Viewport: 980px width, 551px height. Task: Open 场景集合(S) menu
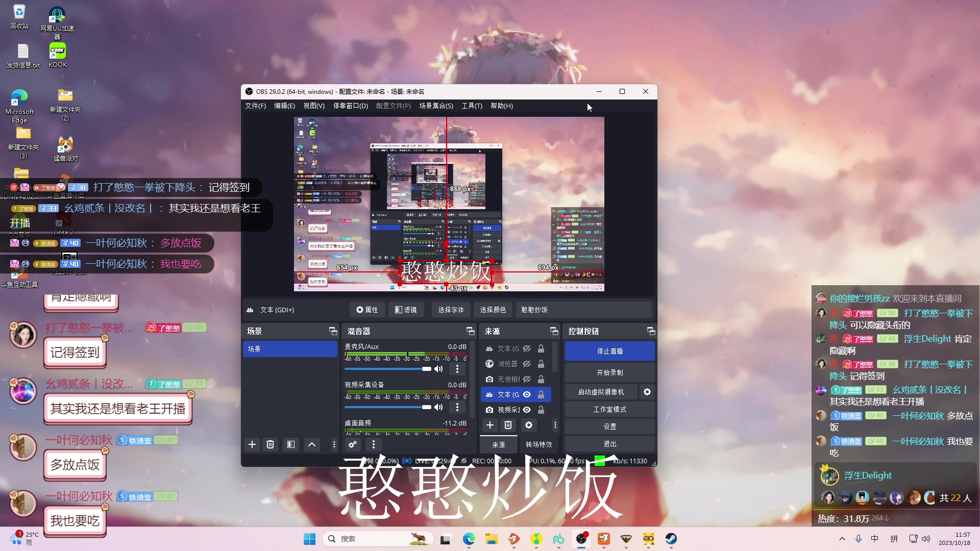[x=436, y=106]
